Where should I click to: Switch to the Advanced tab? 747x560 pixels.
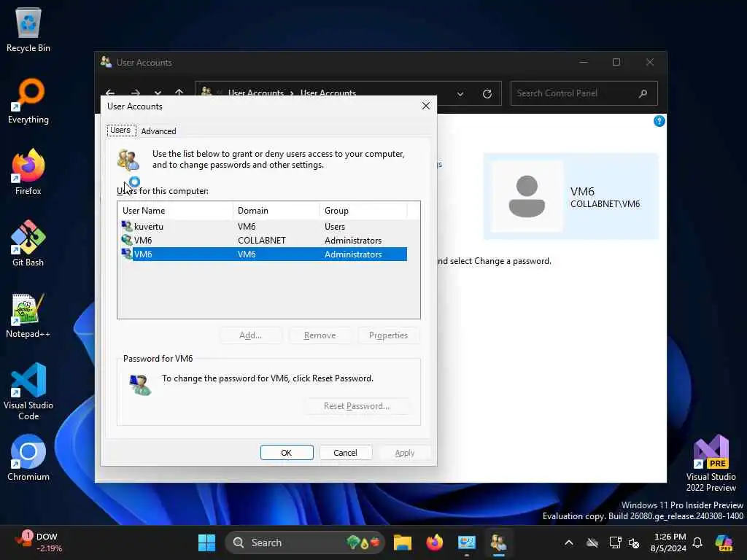pyautogui.click(x=158, y=131)
